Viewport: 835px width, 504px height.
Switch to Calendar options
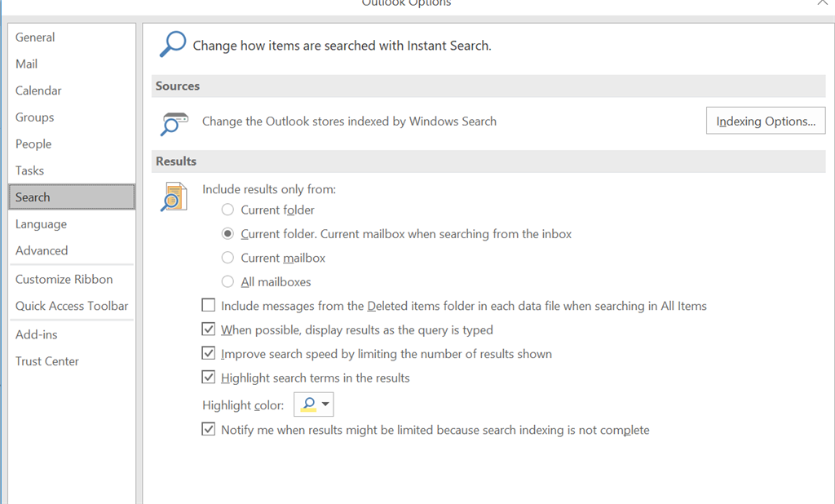coord(72,91)
